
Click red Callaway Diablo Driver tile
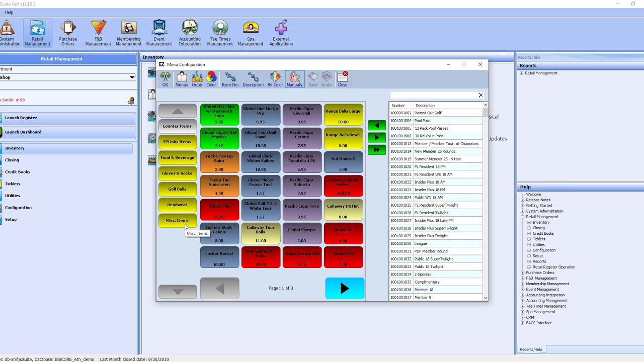[343, 186]
